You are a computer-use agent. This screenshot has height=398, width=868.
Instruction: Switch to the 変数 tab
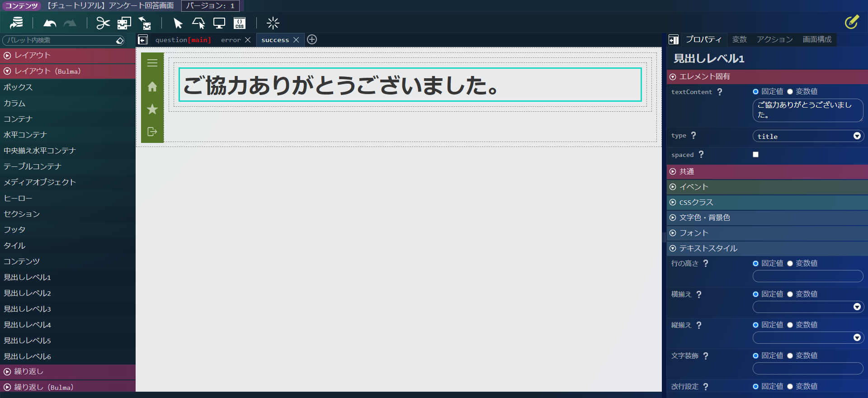pos(739,39)
